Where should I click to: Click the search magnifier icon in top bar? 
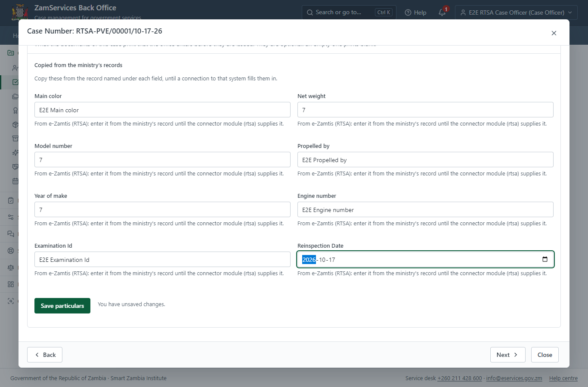click(x=310, y=12)
